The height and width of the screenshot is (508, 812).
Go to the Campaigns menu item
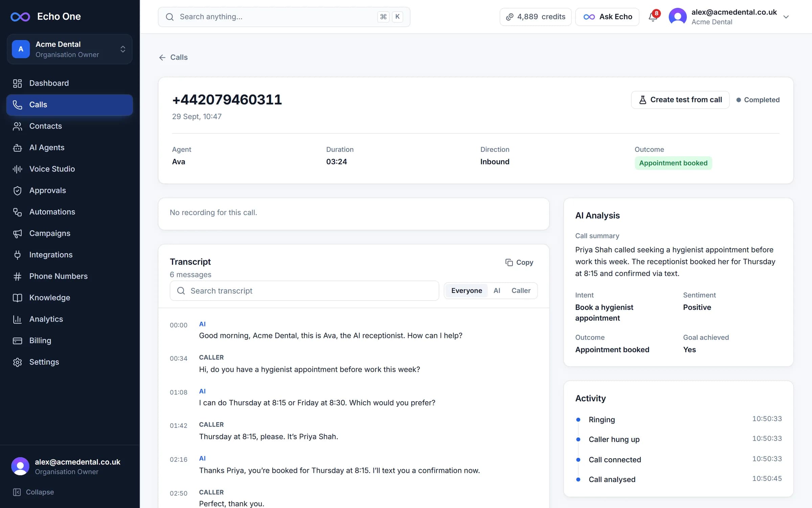pyautogui.click(x=69, y=233)
